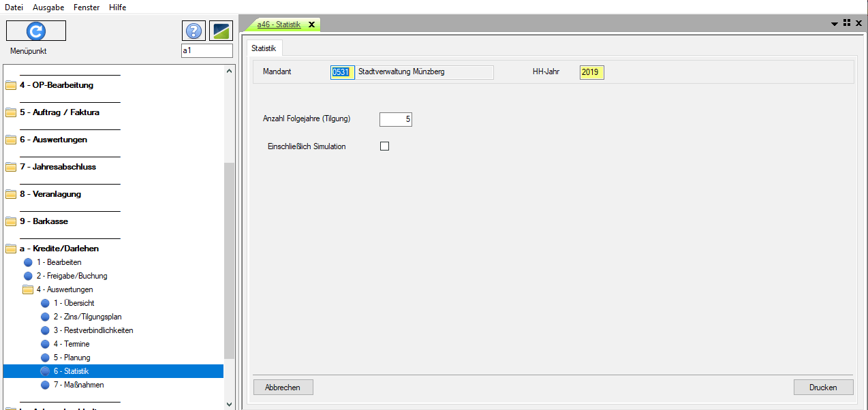Open the tab list dropdown arrow
The height and width of the screenshot is (410, 868).
pyautogui.click(x=835, y=24)
